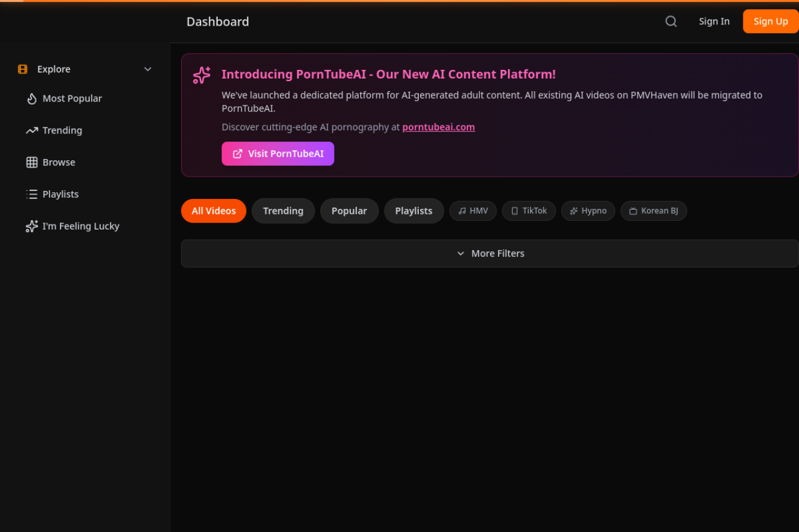Click the Trending arrow icon in sidebar
This screenshot has width=799, height=532.
coord(31,130)
